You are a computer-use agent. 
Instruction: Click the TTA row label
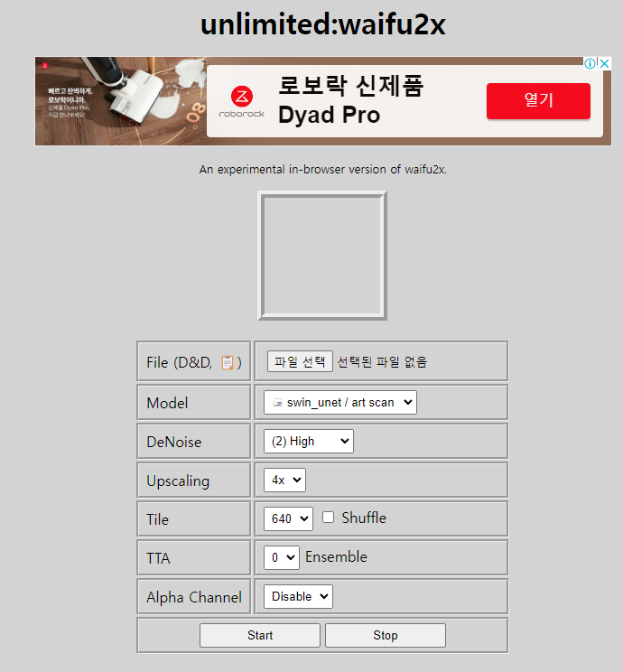158,558
